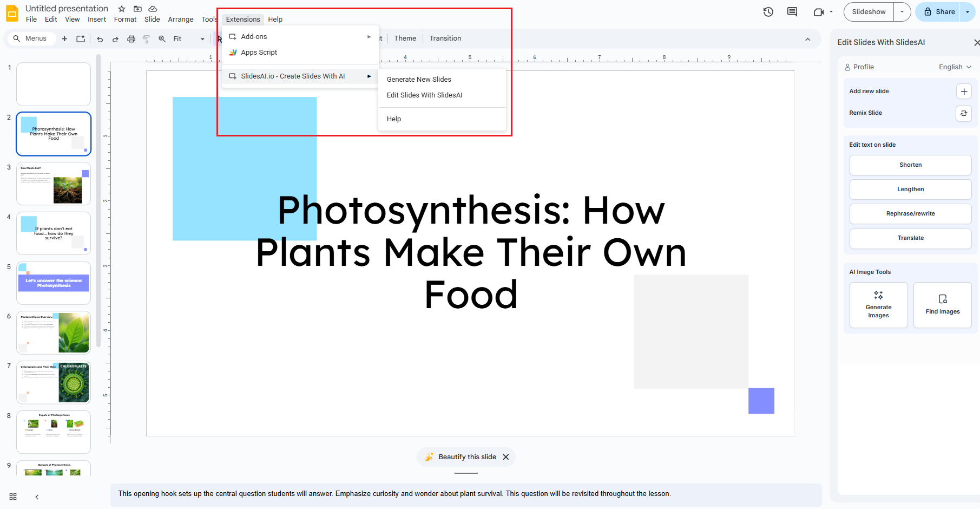
Task: Click the zoom magnifier icon
Action: pos(162,39)
